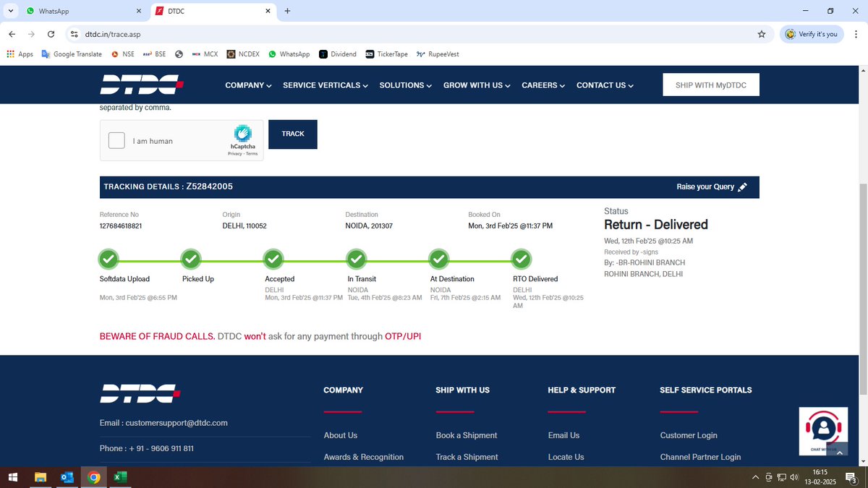Click the At Destination green checkmark
The height and width of the screenshot is (488, 868).
438,258
